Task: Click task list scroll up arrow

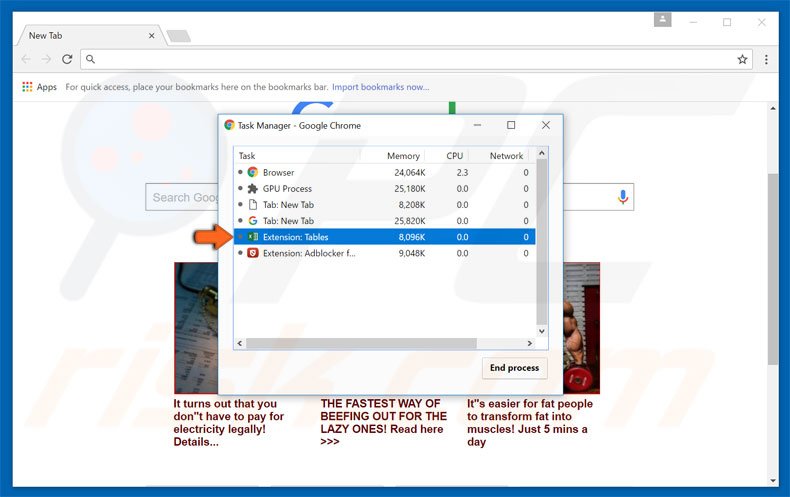Action: point(542,153)
